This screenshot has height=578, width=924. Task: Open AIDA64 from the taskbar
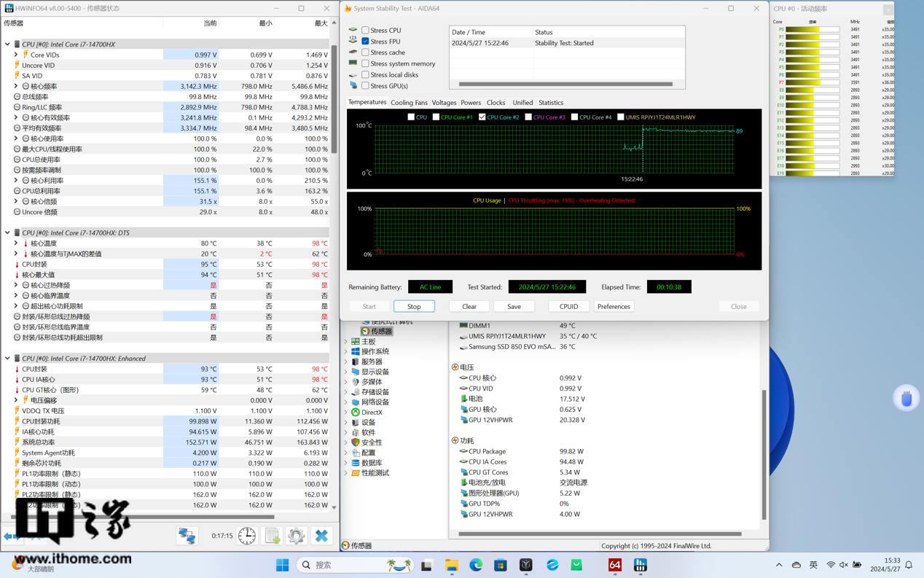[615, 565]
